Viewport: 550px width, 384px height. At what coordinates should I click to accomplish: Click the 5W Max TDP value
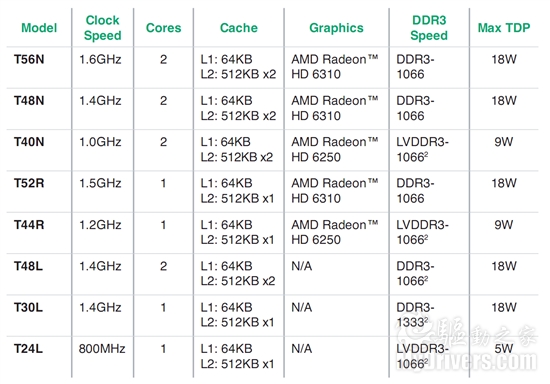pos(504,349)
